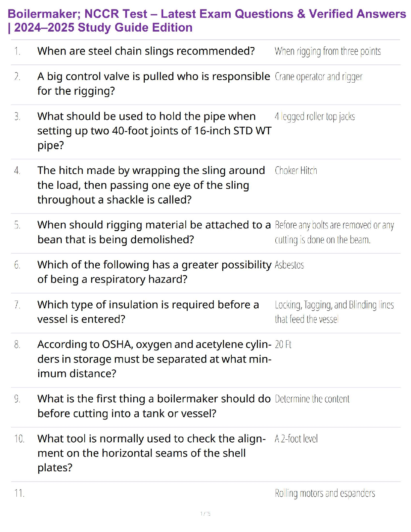Click the page number indicator at the bottom

coord(205,514)
